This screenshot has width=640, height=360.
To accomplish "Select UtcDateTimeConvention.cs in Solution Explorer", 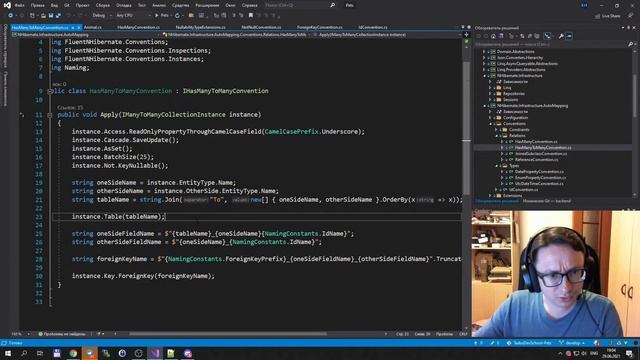I will coord(539,184).
